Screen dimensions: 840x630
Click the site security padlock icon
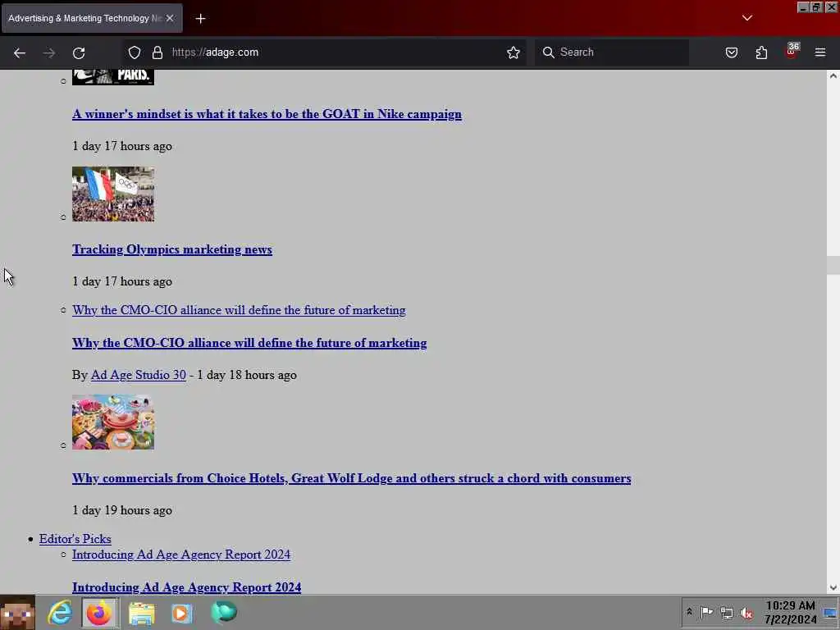click(157, 52)
